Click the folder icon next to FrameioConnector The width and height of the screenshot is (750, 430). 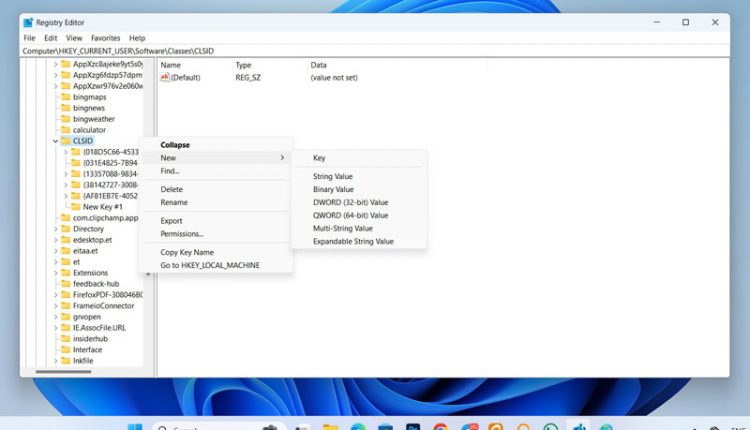tap(66, 306)
